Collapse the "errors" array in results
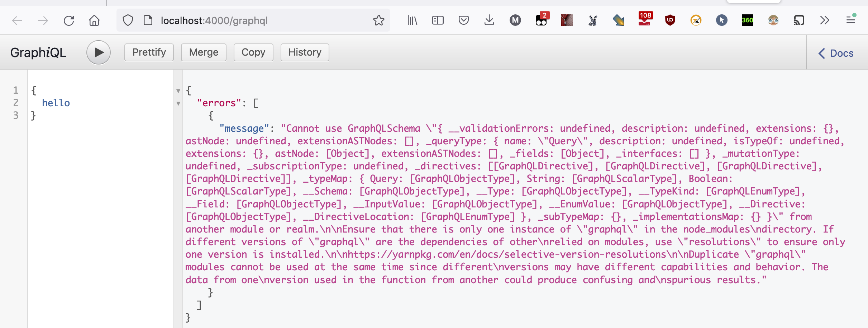This screenshot has width=868, height=328. point(178,104)
